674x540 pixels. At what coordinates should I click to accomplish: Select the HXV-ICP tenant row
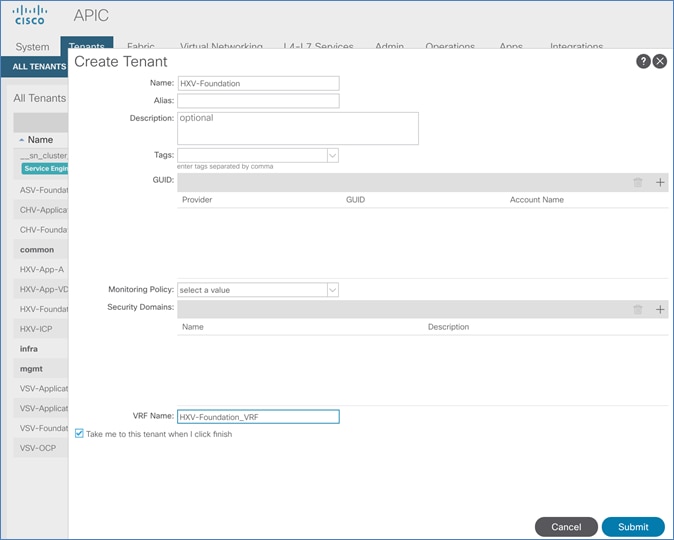pyautogui.click(x=41, y=329)
